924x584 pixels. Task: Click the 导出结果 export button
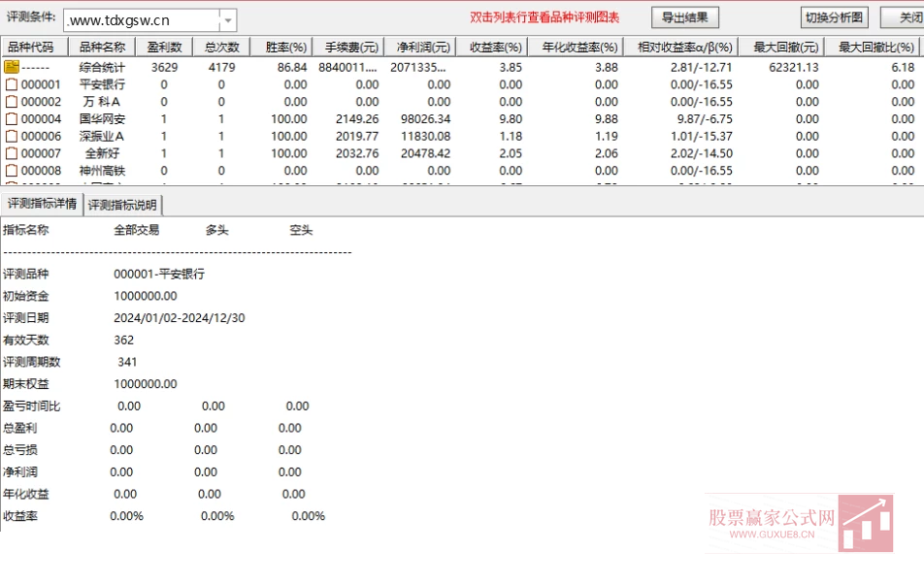[686, 16]
